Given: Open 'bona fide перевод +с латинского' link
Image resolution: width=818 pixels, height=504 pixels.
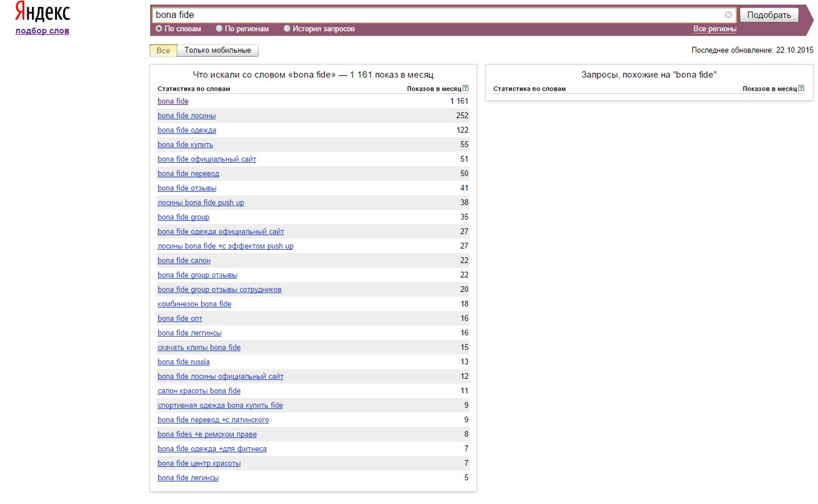Looking at the screenshot, I should click(x=213, y=420).
